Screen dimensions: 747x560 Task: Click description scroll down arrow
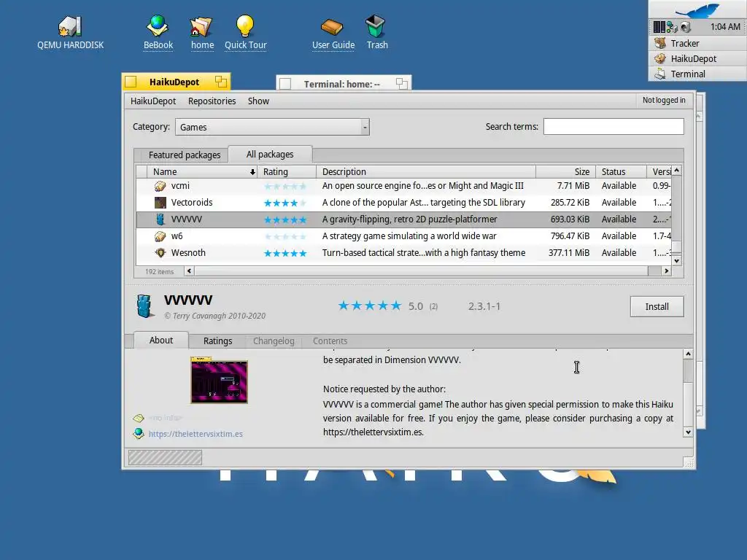tap(688, 432)
